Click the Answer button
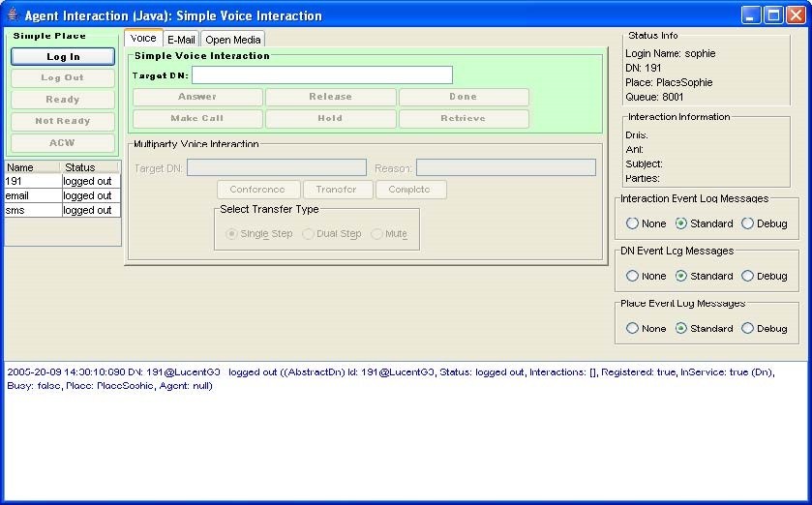The image size is (812, 505). (x=197, y=98)
